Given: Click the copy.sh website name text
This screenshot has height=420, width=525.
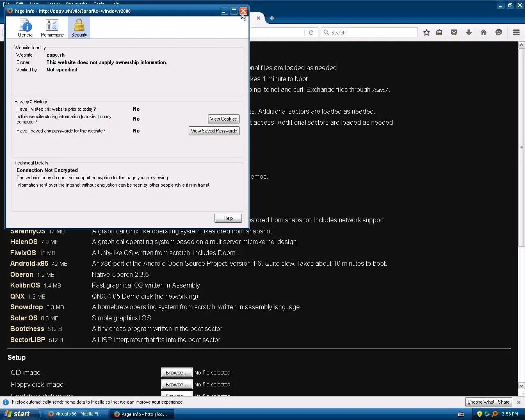Looking at the screenshot, I should (55, 55).
